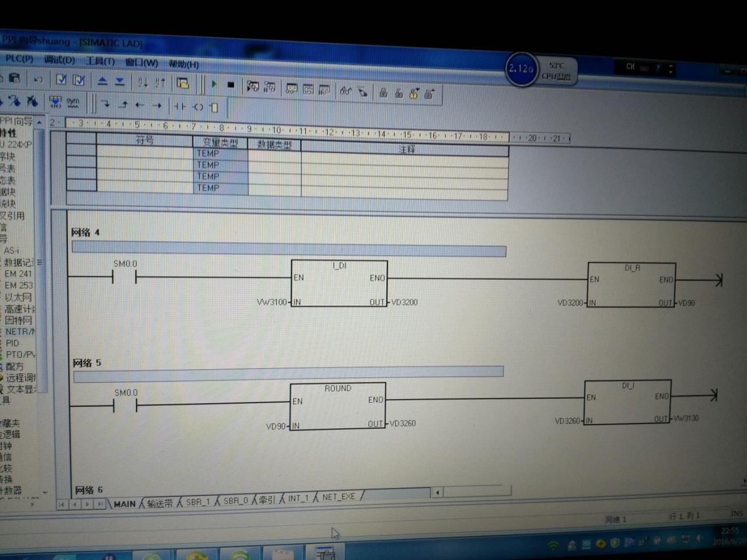The height and width of the screenshot is (560, 747).
Task: Switch to the SBR_0 tab
Action: (236, 501)
